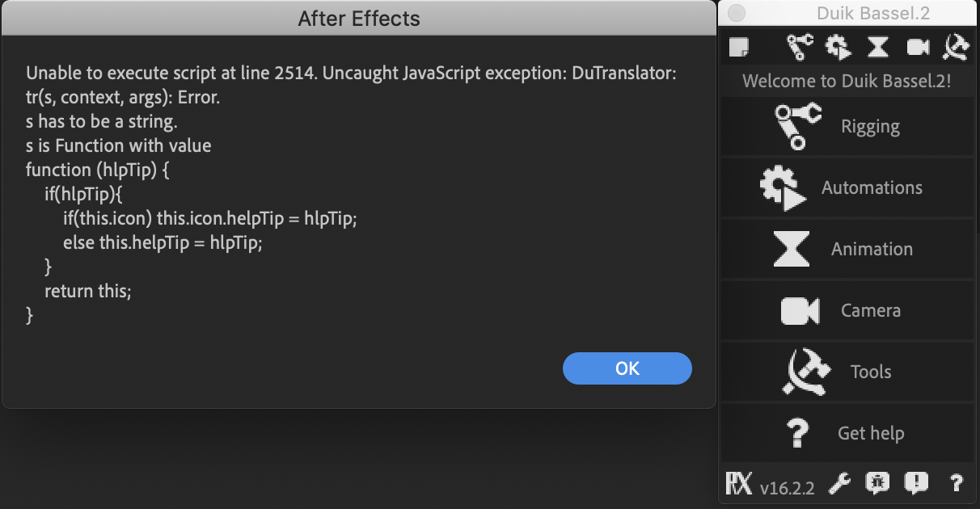Open Duik settings via the wrench icon
This screenshot has width=980, height=509.
click(839, 485)
